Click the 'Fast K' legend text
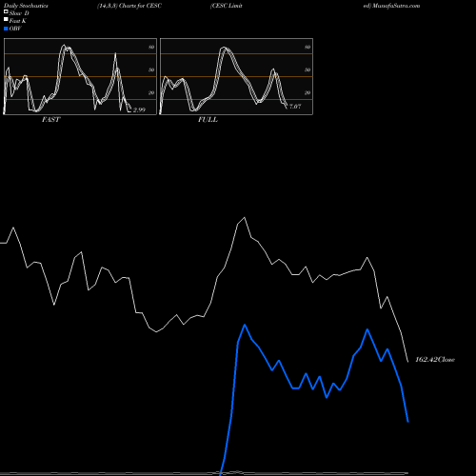Viewport: 476px width, 476px height. click(x=18, y=21)
